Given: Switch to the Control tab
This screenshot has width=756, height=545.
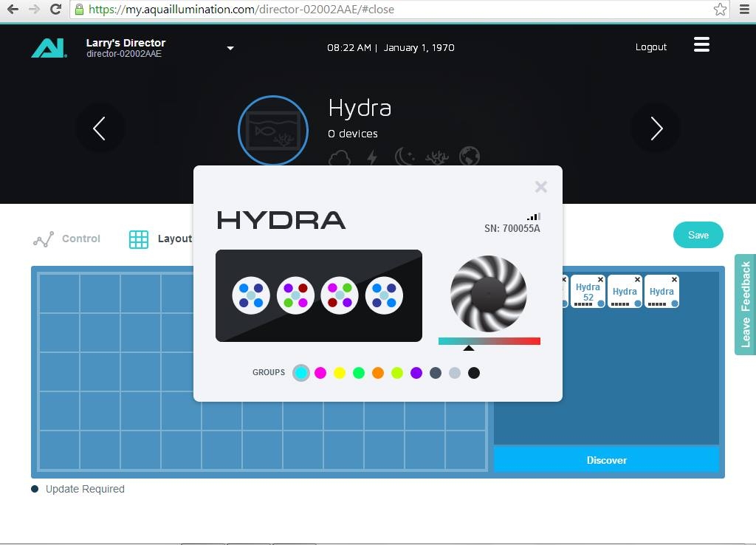Looking at the screenshot, I should click(67, 239).
